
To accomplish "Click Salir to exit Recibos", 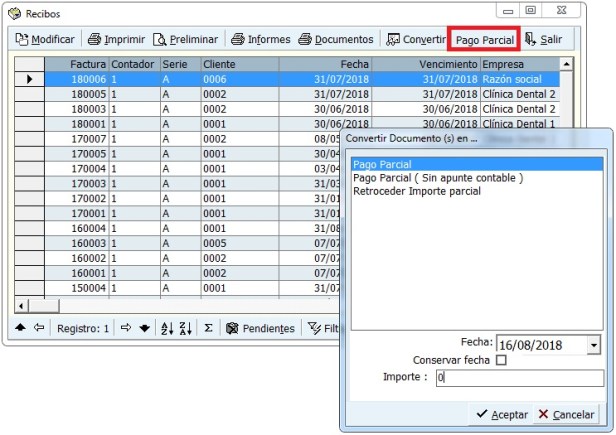I will click(x=544, y=40).
